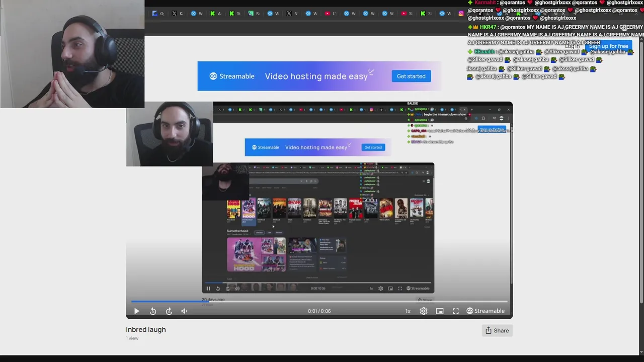Enable picture-in-picture mode
Screen dimensions: 644x362
tap(440, 311)
